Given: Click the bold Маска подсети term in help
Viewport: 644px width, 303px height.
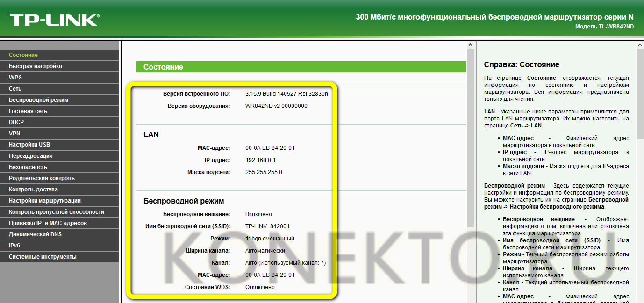Looking at the screenshot, I should (x=523, y=166).
